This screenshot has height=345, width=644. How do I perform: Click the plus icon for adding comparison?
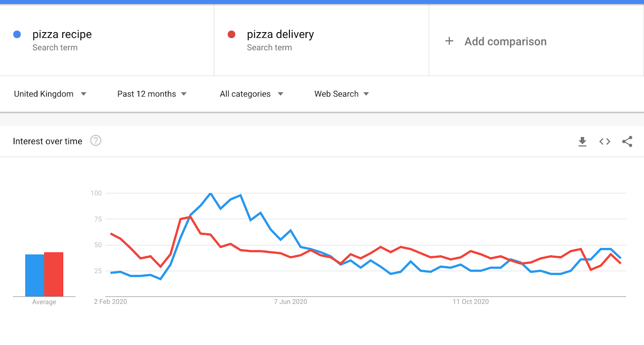[x=449, y=41]
